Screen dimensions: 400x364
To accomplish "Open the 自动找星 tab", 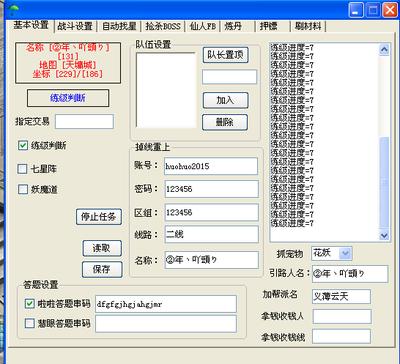I will pyautogui.click(x=119, y=26).
